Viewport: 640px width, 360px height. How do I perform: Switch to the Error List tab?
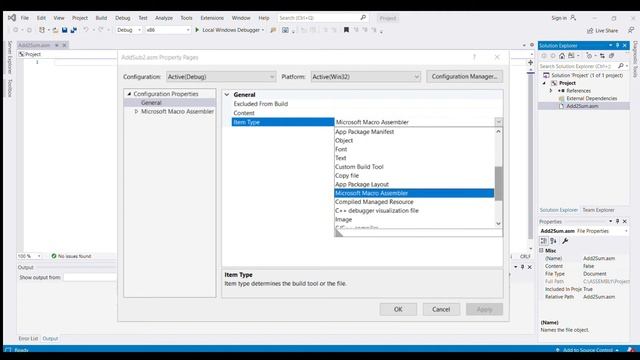pos(28,338)
